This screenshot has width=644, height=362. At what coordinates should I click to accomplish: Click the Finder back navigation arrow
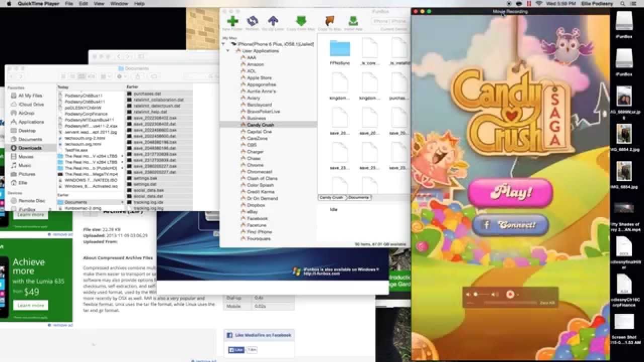[x=12, y=76]
